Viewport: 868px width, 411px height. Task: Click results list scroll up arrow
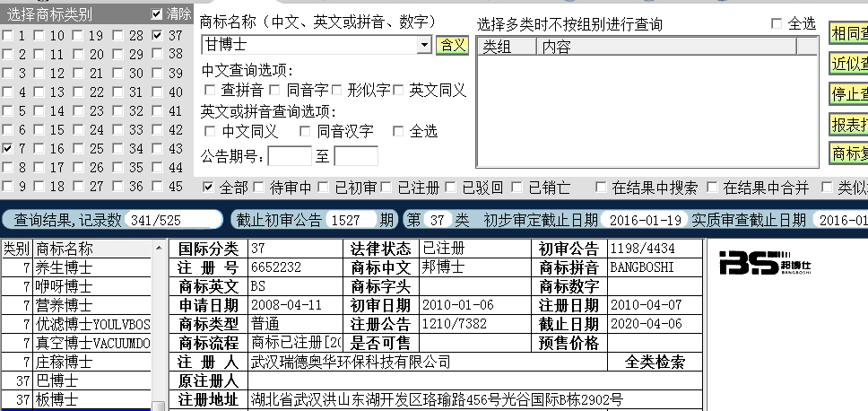click(x=159, y=249)
